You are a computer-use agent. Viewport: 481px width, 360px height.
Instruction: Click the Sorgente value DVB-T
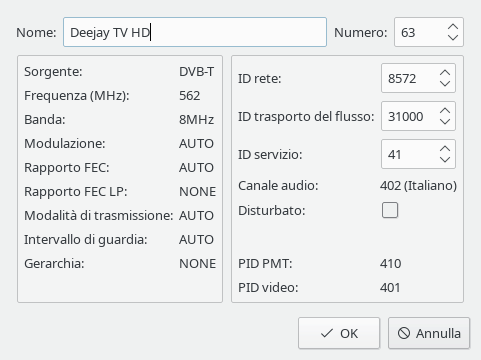196,72
